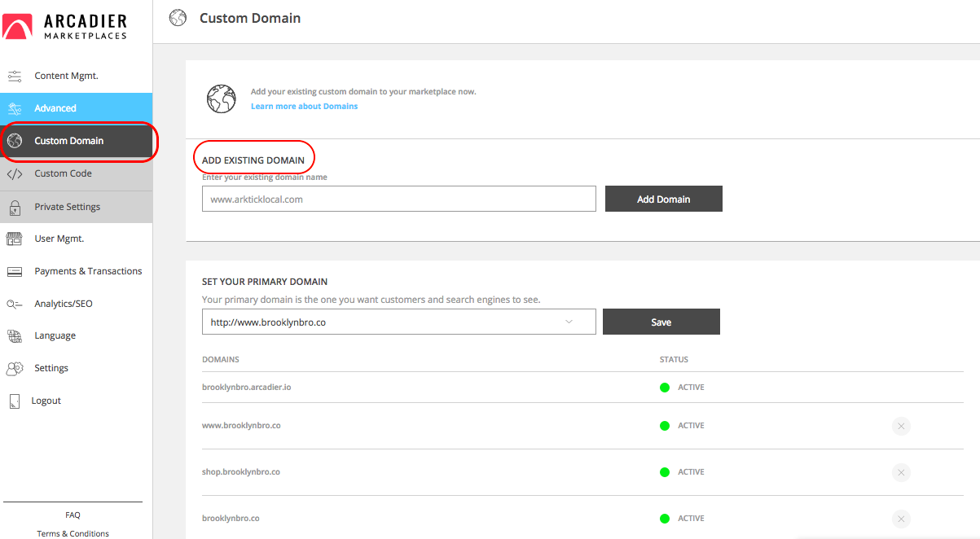Click the green status dot for brooklynbro.arcadier.io

pyautogui.click(x=664, y=388)
